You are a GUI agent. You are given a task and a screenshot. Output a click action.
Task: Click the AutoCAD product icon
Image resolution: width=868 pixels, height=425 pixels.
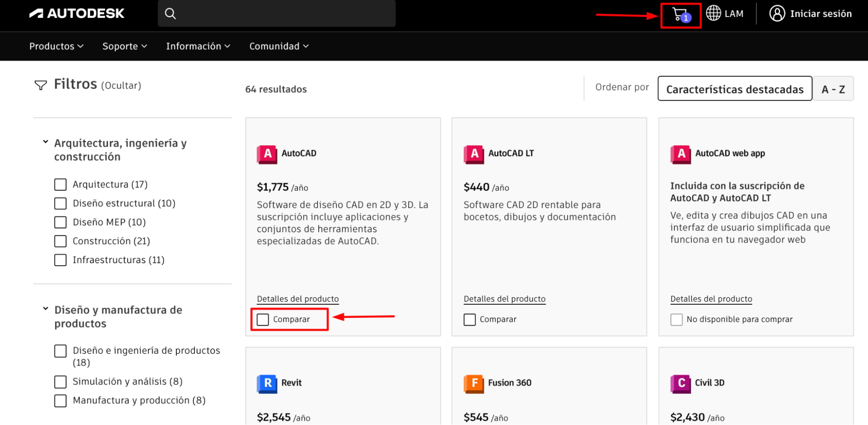click(x=267, y=154)
